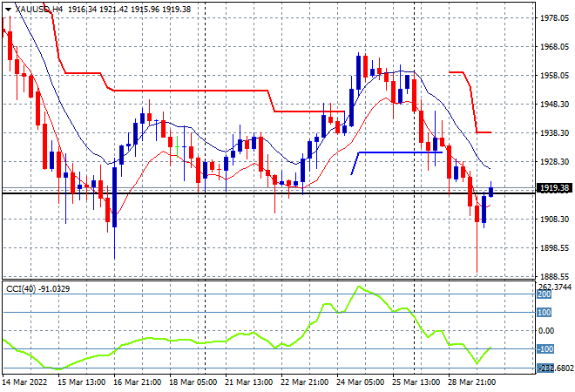Select the small green candlestick on the chart
Image resolution: width=575 pixels, height=392 pixels.
pyautogui.click(x=177, y=146)
